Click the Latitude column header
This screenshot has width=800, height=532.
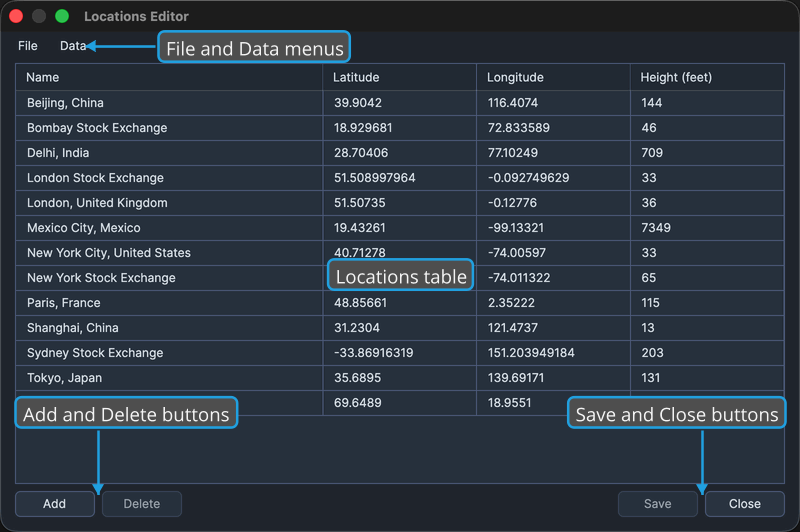coord(399,78)
